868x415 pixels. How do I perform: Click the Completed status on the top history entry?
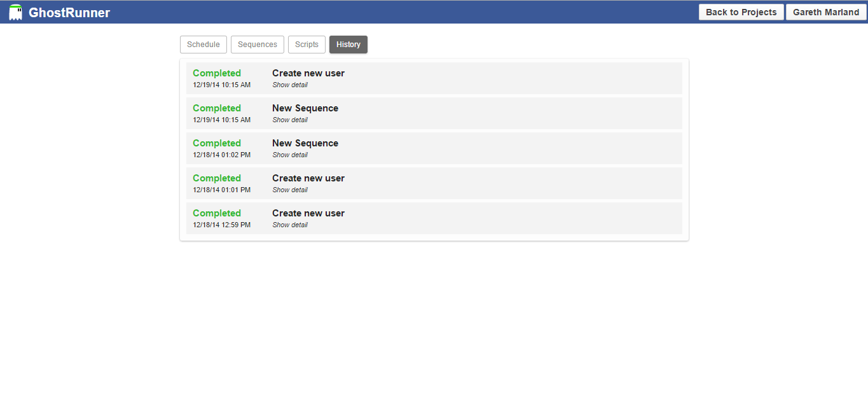pos(216,73)
